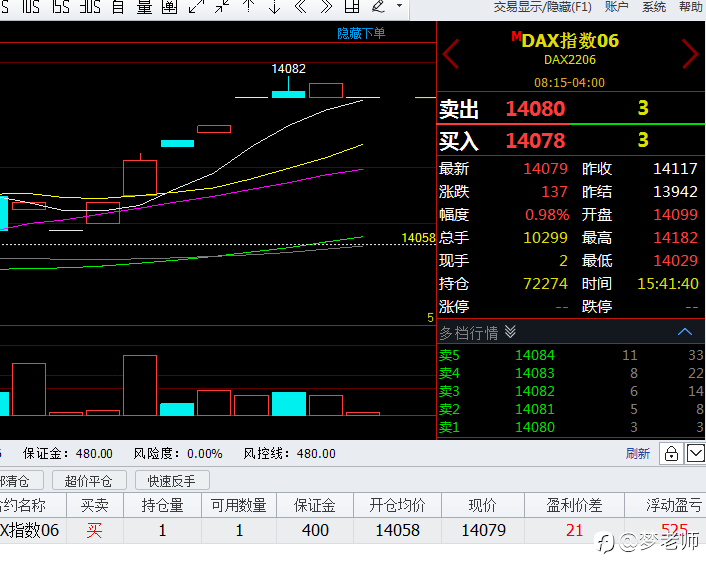This screenshot has height=579, width=706.
Task: Open the dropdown arrow beside pencil tool
Action: [399, 6]
